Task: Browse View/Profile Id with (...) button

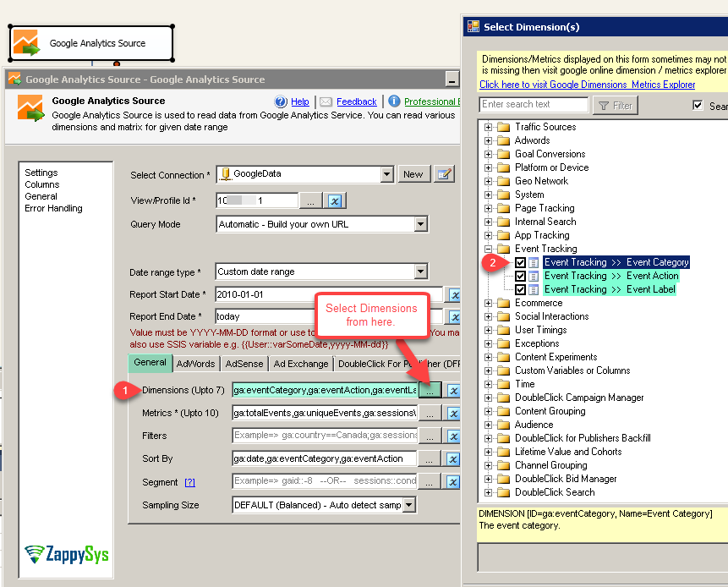Action: click(310, 200)
